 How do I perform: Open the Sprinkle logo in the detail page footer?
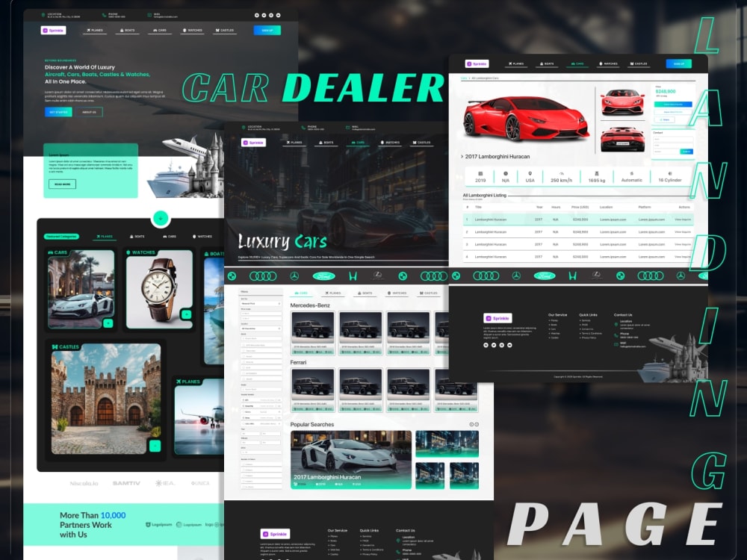498,318
